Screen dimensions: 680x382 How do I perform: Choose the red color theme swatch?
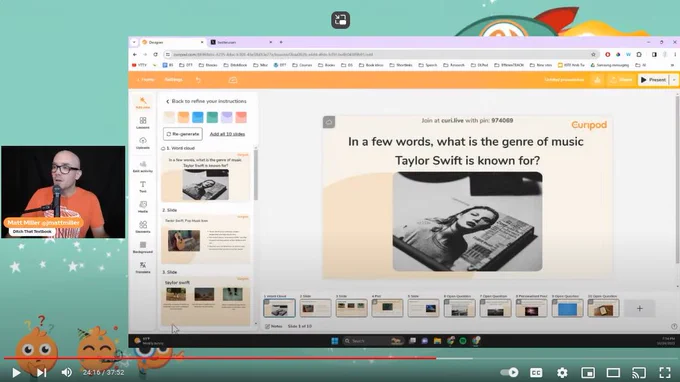pyautogui.click(x=241, y=117)
